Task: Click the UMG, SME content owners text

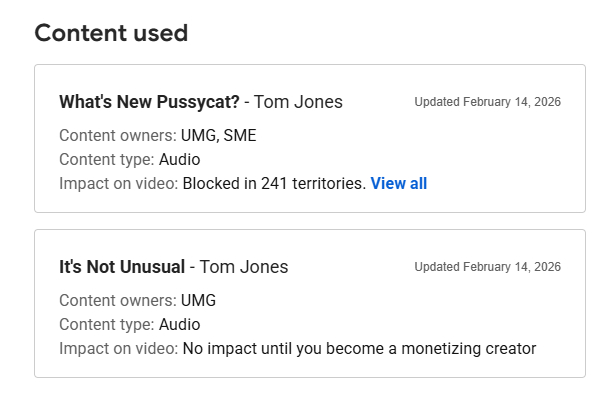Action: pos(218,136)
